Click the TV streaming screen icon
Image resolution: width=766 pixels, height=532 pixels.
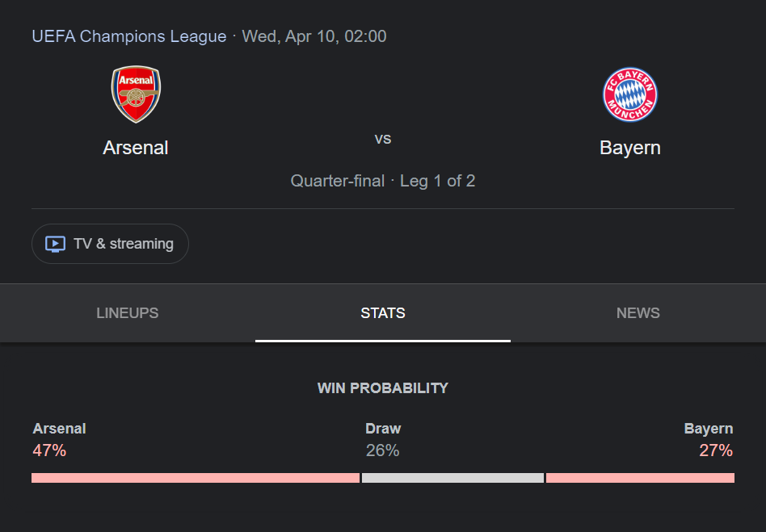[x=55, y=244]
